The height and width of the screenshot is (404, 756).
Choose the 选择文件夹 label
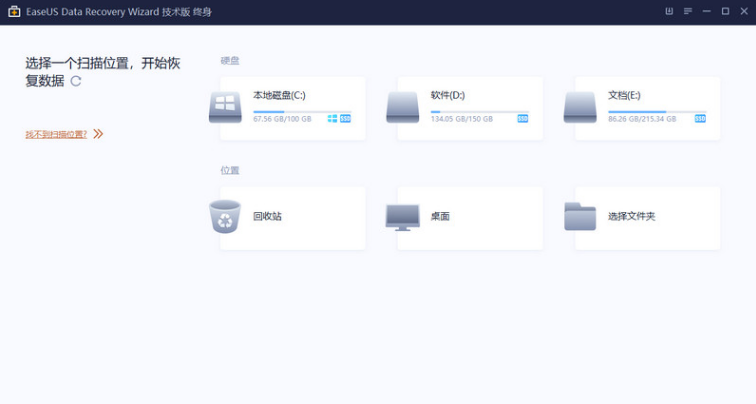coord(631,216)
